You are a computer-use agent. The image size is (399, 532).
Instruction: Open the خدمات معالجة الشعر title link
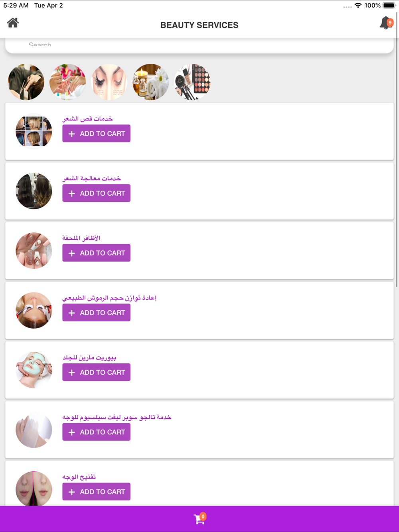[92, 178]
